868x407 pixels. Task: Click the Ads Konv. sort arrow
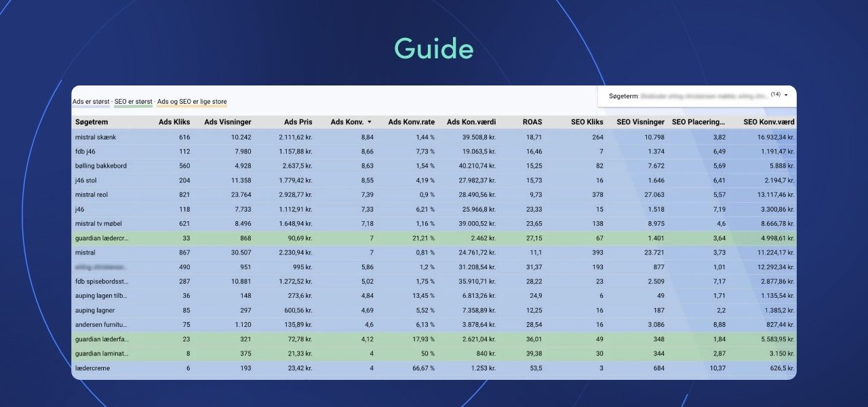coord(370,122)
